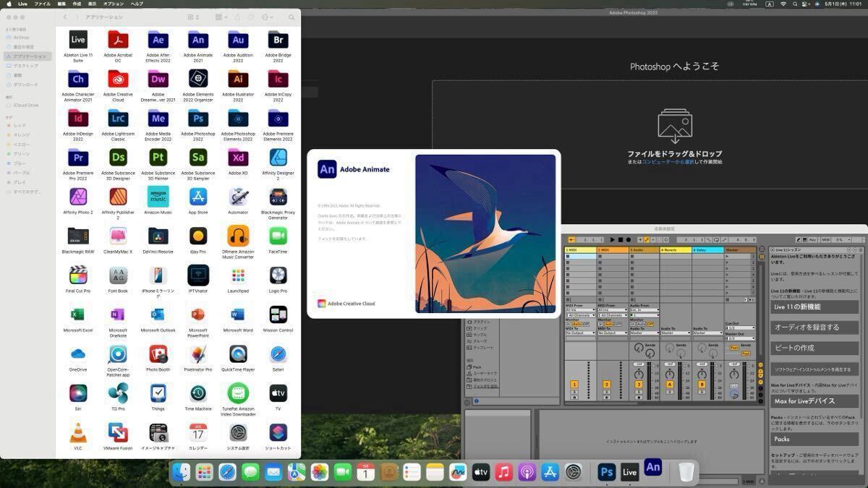Open the Master Out dropdown
868x488 pixels.
[740, 338]
